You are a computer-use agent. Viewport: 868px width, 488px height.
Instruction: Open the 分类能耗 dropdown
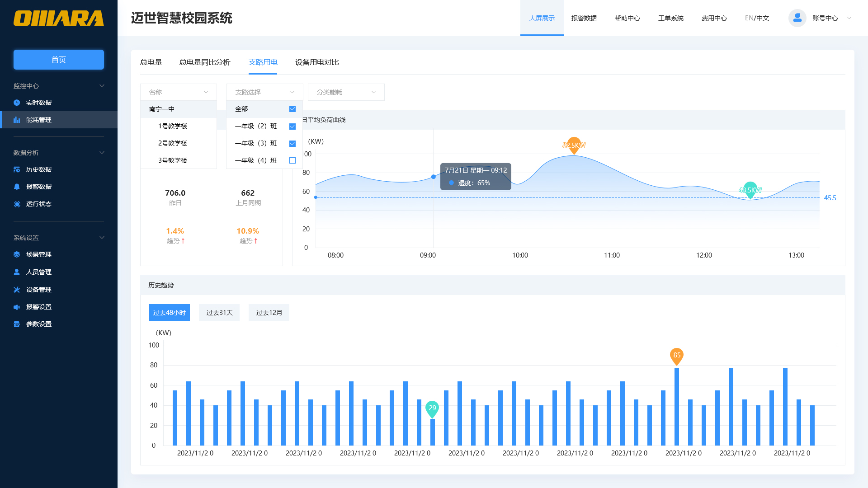(x=346, y=92)
